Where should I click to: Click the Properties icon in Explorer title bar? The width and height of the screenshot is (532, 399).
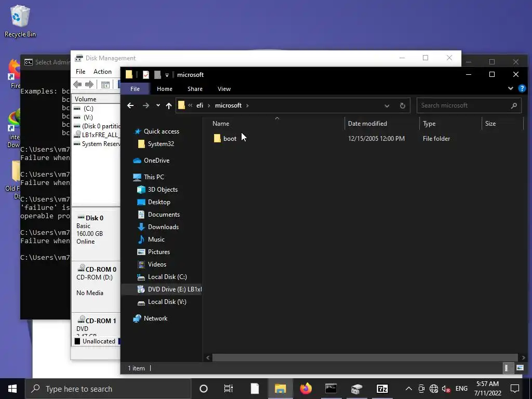click(146, 75)
